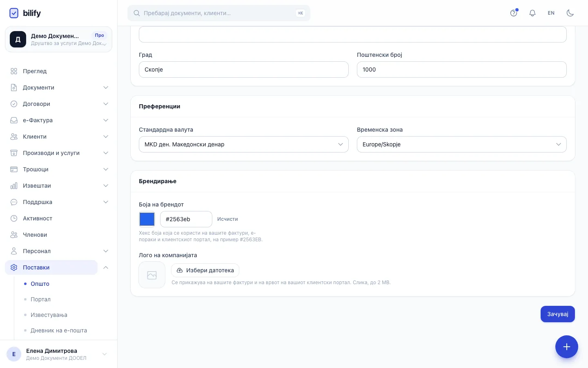Viewport: 588px width, 368px height.
Task: Click the Производи и услуги icon
Action: [14, 153]
